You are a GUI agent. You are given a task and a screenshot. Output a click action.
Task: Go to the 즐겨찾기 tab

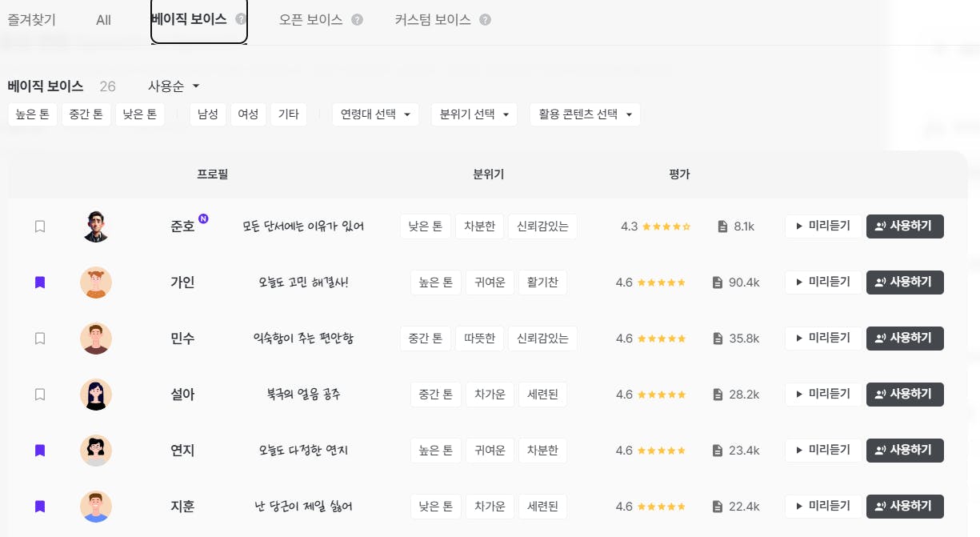(x=31, y=20)
